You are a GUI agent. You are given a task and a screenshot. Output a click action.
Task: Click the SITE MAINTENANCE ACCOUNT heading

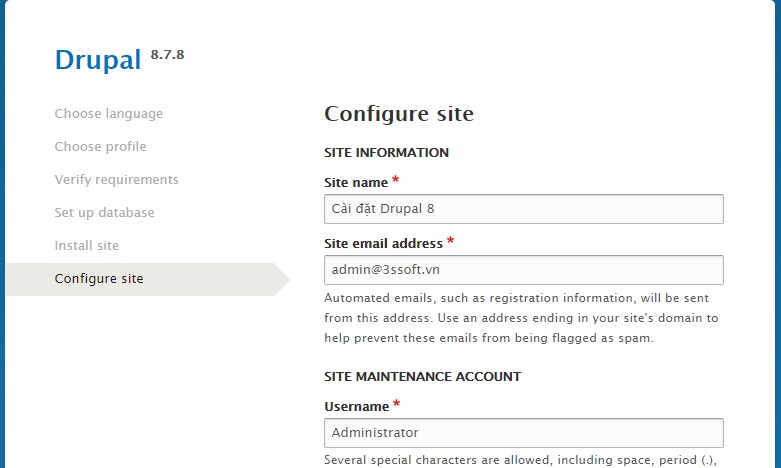[x=423, y=376]
